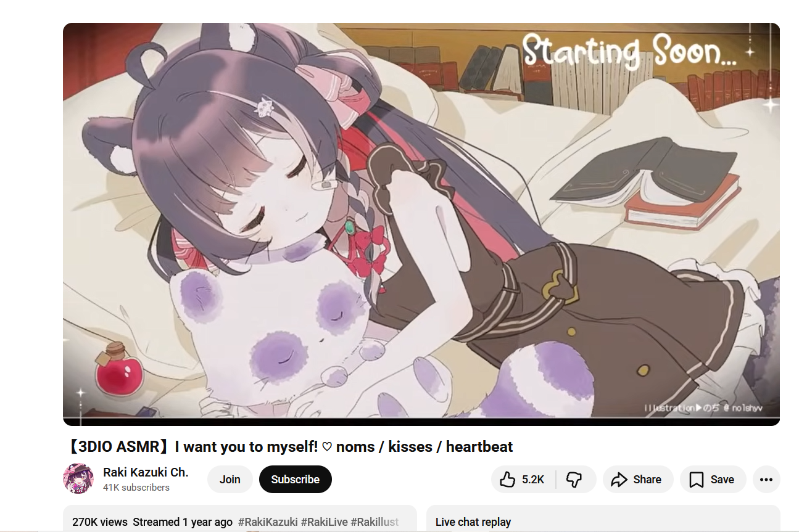Dislike the video with thumbs-down icon
This screenshot has width=799, height=532.
pyautogui.click(x=575, y=480)
